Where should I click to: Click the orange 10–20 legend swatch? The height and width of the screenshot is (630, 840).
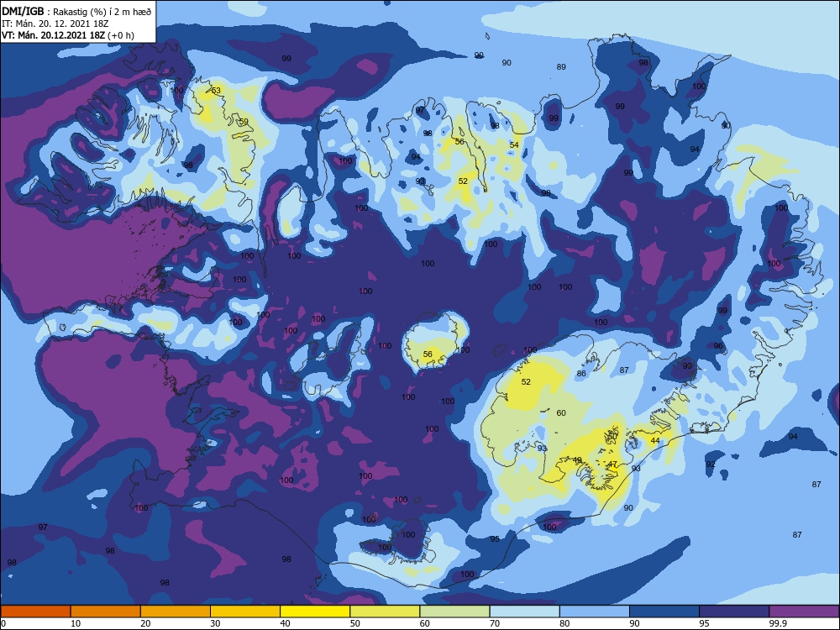(x=106, y=612)
